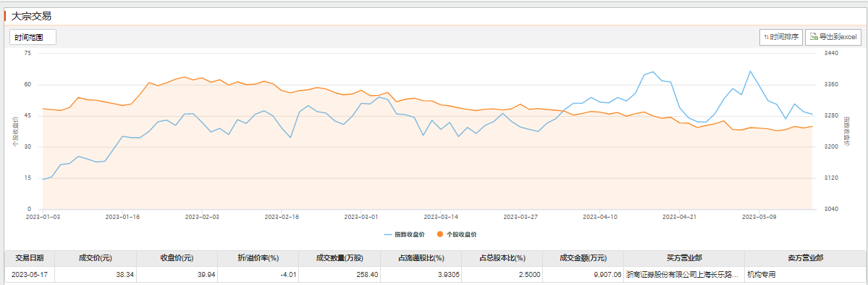Sort records using 时间排序 button
The width and height of the screenshot is (868, 285).
(780, 37)
